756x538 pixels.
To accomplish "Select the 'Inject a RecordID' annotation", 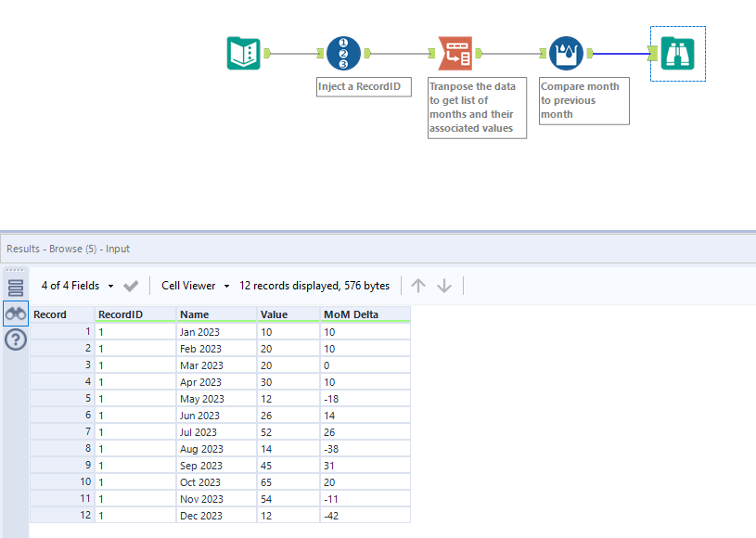I will pyautogui.click(x=364, y=87).
